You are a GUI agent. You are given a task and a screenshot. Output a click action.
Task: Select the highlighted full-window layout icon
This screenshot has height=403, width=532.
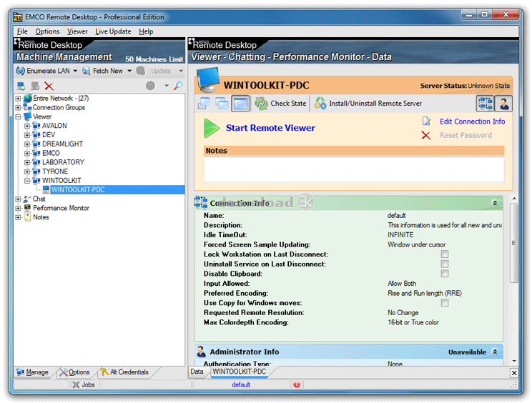coord(240,104)
